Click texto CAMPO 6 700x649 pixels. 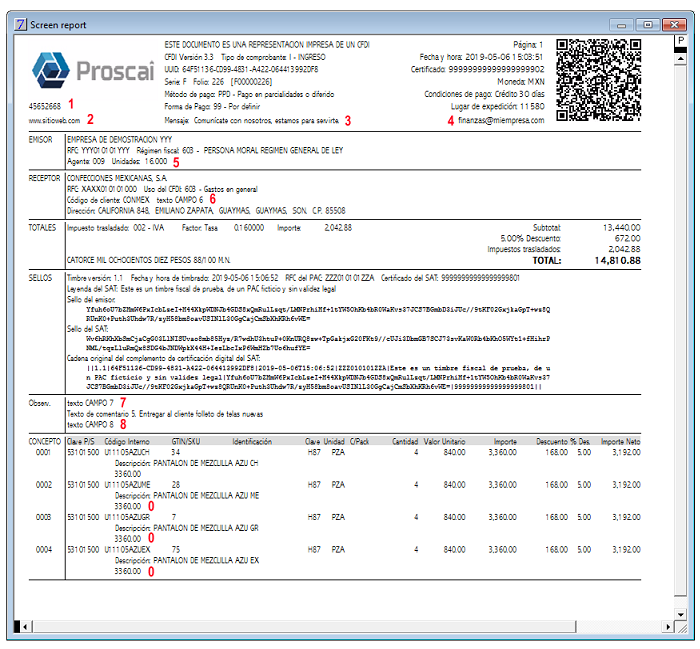(179, 200)
